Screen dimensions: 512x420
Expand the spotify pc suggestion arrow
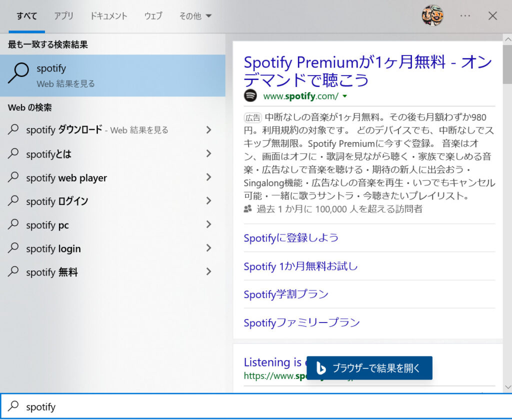tap(209, 224)
